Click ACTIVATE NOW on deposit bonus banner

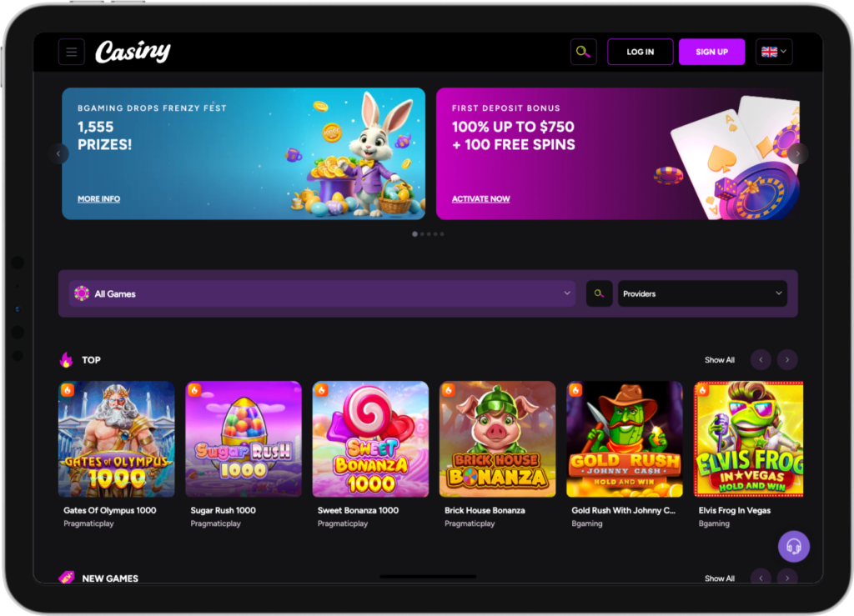click(x=481, y=199)
